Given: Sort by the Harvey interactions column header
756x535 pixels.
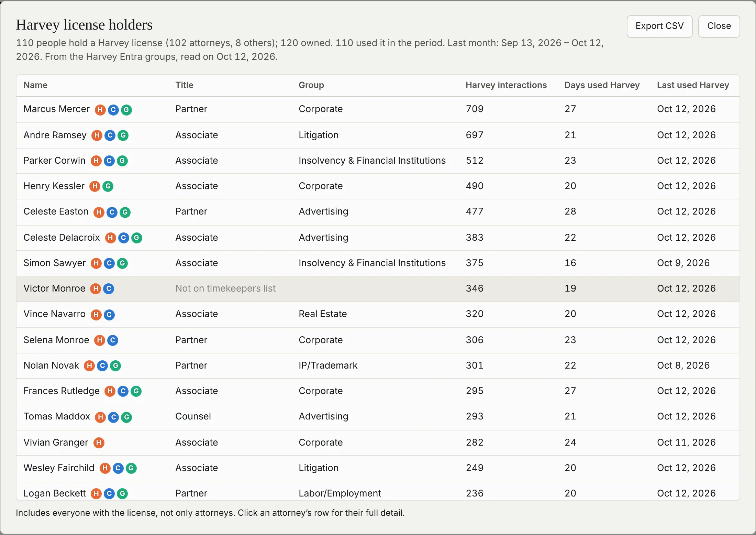Looking at the screenshot, I should pyautogui.click(x=506, y=85).
